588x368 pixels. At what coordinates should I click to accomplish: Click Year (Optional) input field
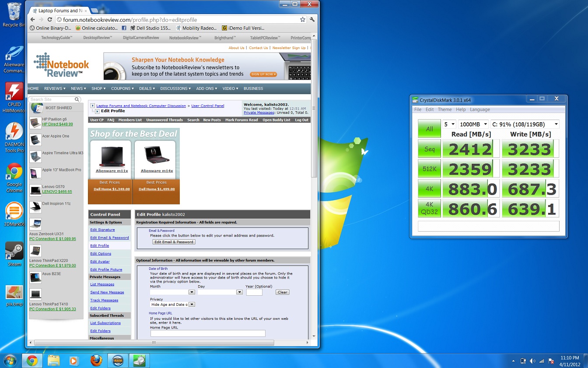click(254, 292)
